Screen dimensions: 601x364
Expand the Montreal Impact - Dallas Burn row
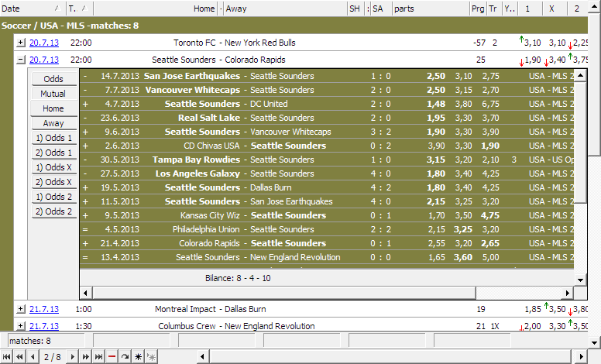click(x=21, y=309)
